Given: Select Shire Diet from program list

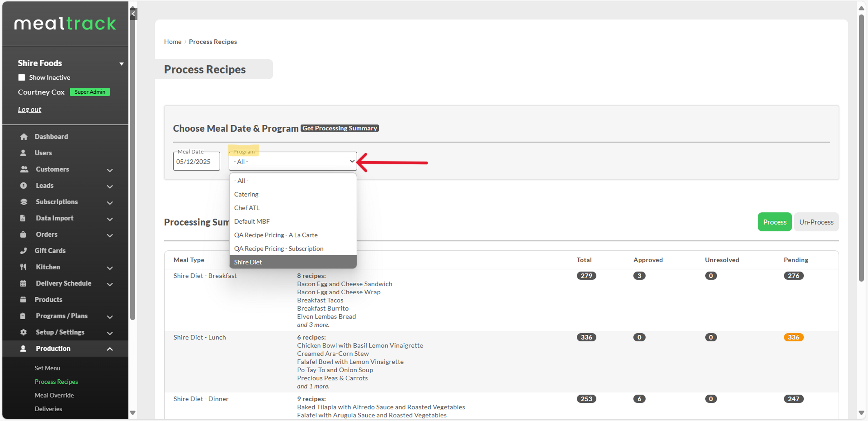Looking at the screenshot, I should (248, 262).
